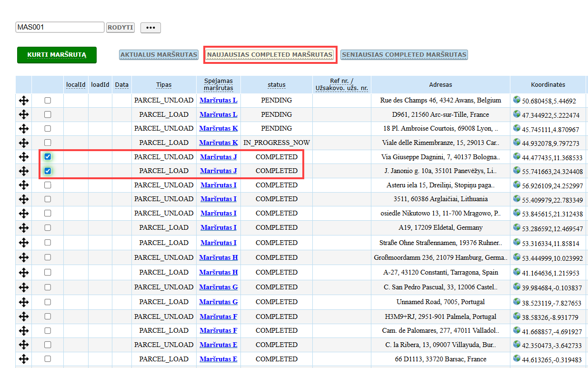Image resolution: width=588 pixels, height=368 pixels.
Task: Tick checkbox for Asteru iela row
Action: pyautogui.click(x=48, y=185)
